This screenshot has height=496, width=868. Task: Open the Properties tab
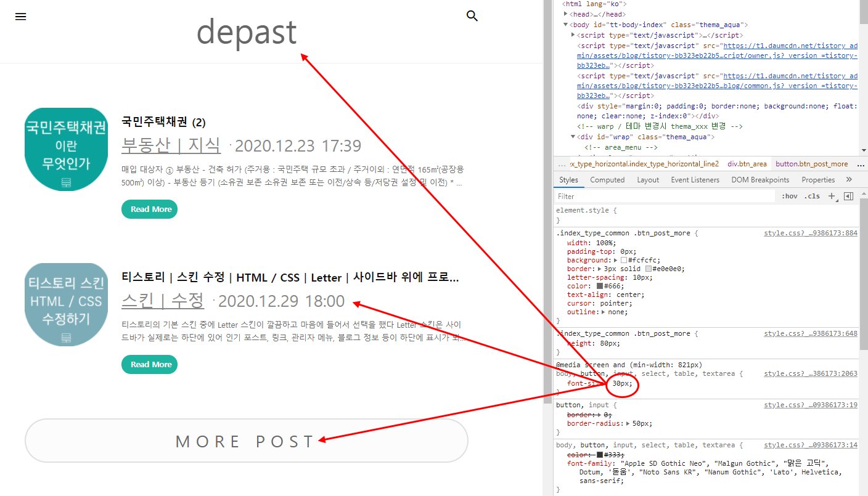coord(819,180)
